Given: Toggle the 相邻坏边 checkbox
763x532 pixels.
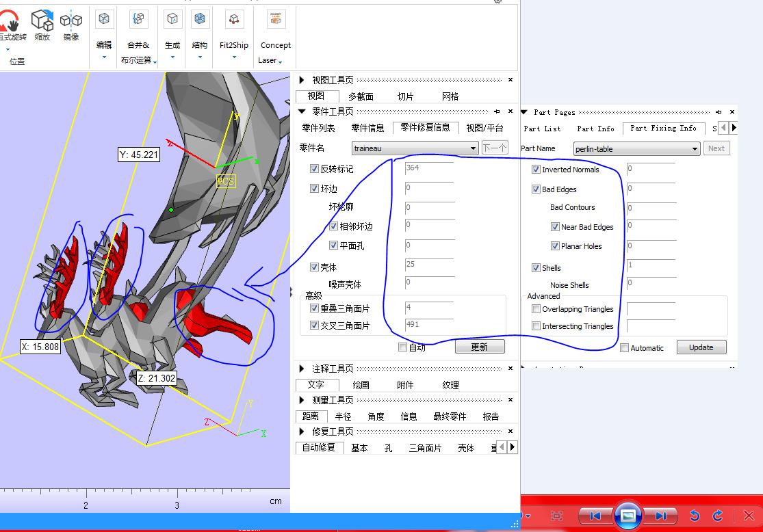Looking at the screenshot, I should click(x=333, y=226).
